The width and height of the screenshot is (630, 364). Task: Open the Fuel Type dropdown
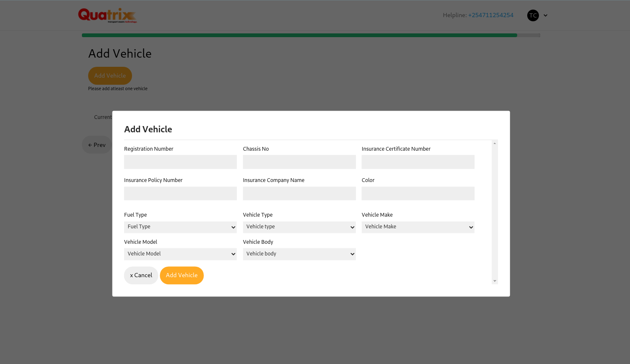[180, 227]
